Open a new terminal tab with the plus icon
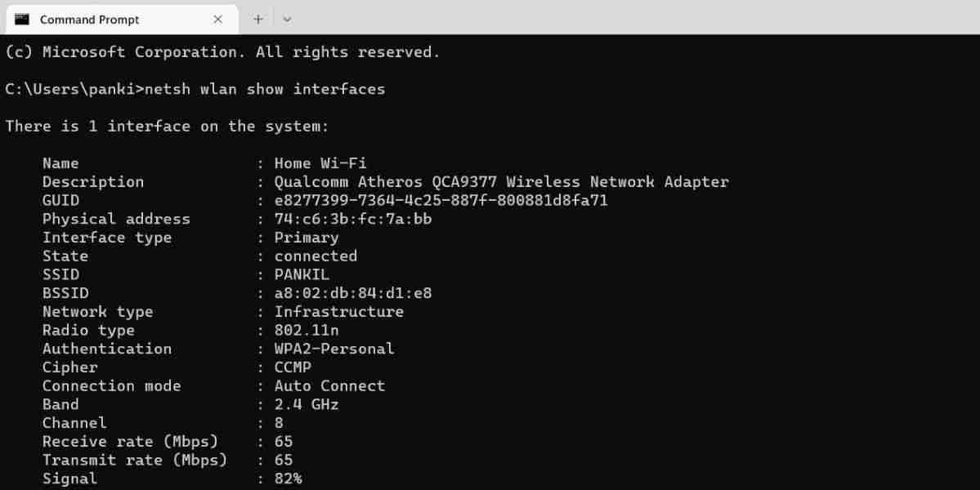 pyautogui.click(x=257, y=18)
